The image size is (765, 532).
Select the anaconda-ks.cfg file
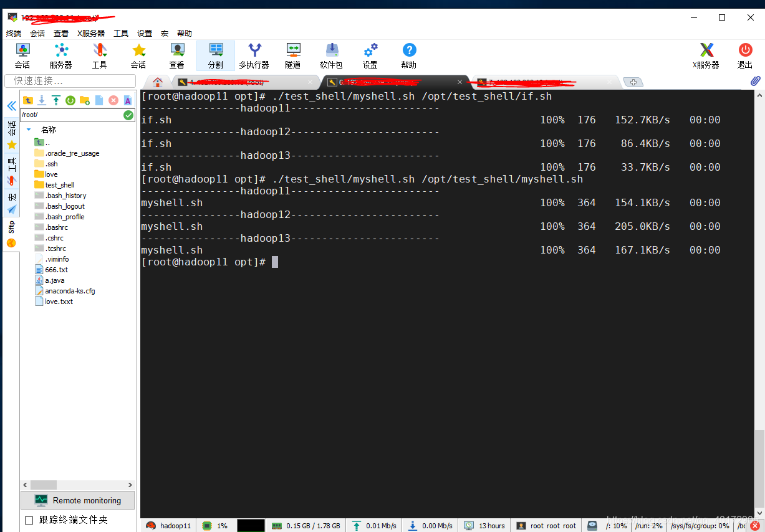[65, 291]
